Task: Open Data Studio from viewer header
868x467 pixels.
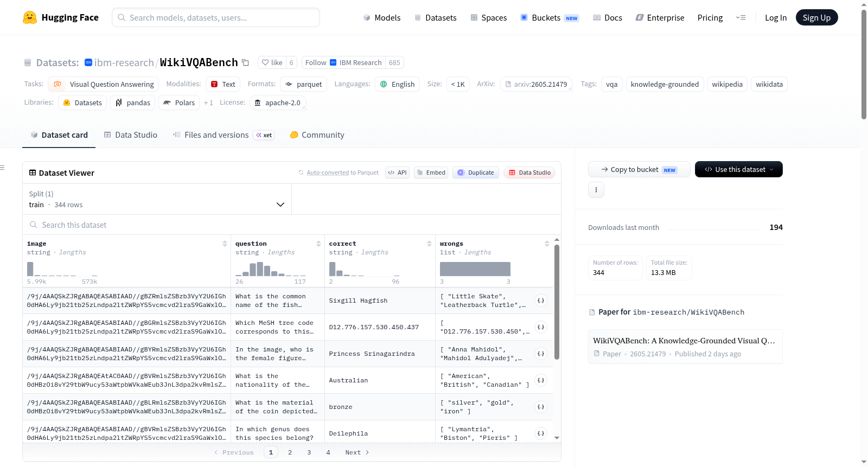Action: (x=529, y=172)
